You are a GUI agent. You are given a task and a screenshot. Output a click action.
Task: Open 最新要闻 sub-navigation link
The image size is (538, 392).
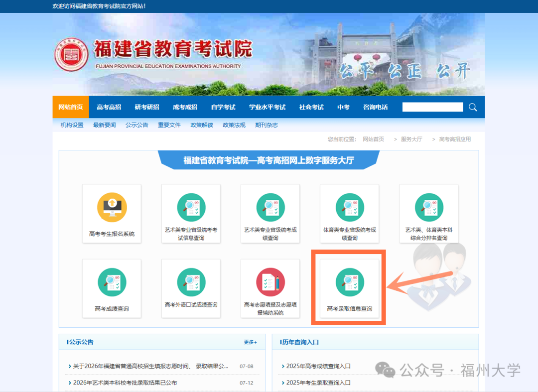[104, 125]
